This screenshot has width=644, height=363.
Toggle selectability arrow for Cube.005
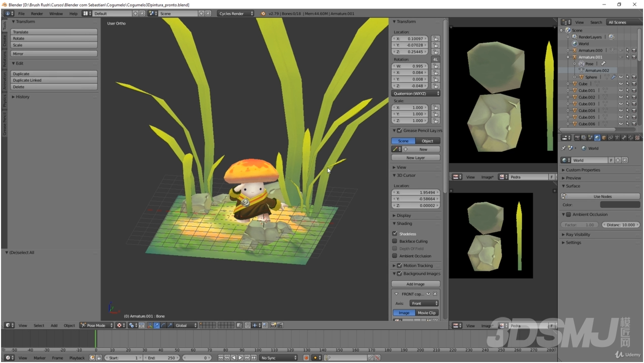[x=627, y=117]
